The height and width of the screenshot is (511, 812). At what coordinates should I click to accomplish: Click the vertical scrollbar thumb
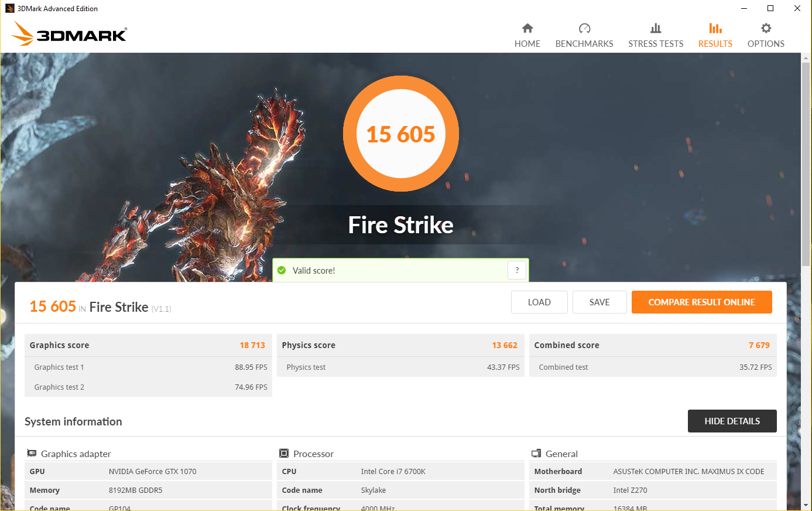point(806,165)
